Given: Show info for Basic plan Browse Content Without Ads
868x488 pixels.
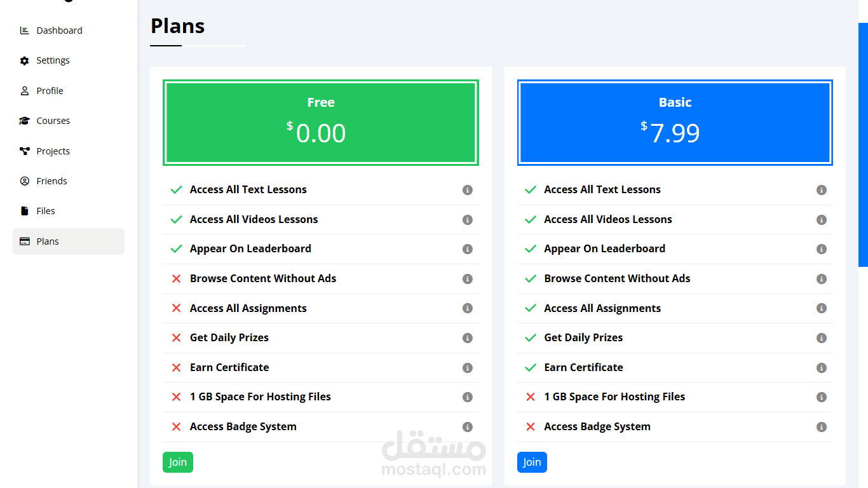Looking at the screenshot, I should [822, 279].
